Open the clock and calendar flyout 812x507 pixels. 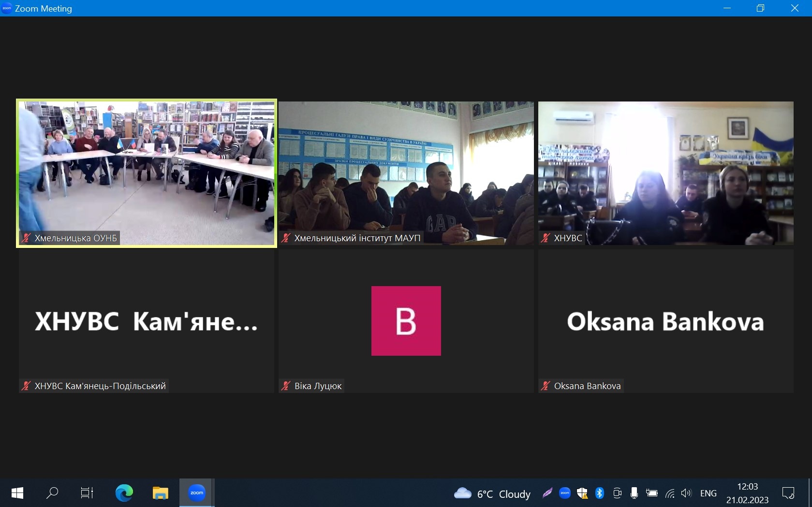pos(747,493)
